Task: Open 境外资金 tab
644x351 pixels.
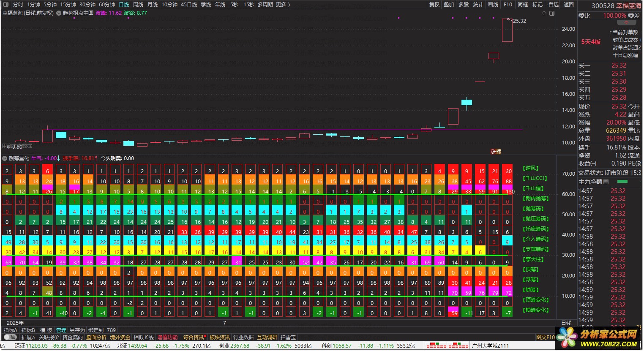Action: pos(120,337)
